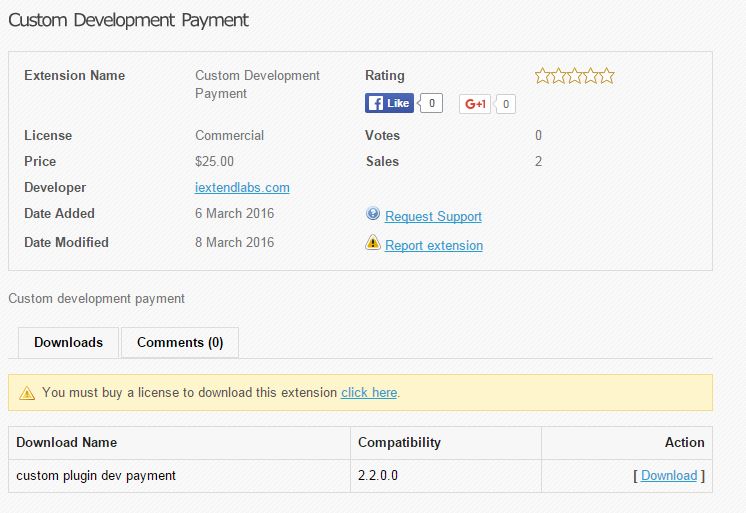Click the 'Custom development payment' description text
Screen dimensions: 746x513
coord(97,299)
